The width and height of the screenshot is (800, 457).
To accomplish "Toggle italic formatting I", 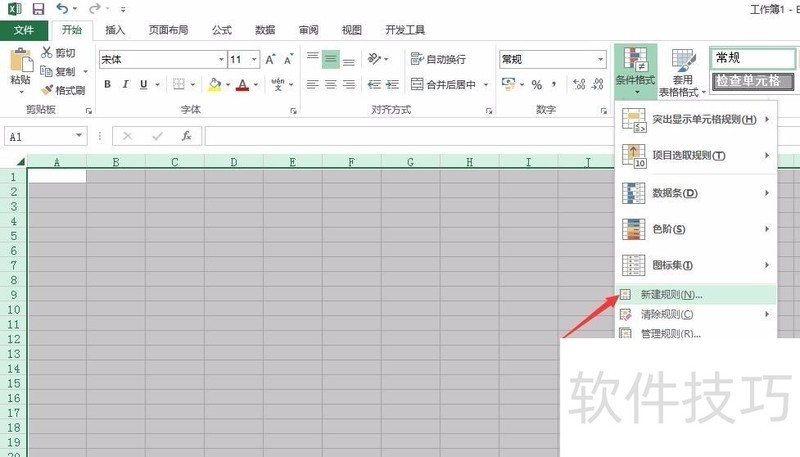I will pos(126,84).
